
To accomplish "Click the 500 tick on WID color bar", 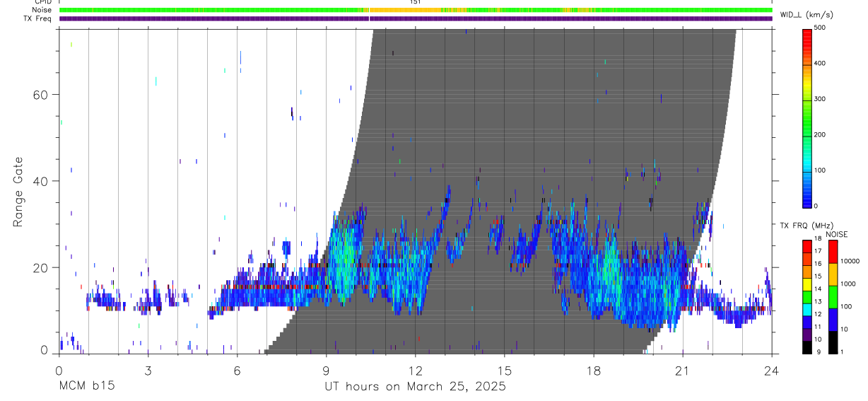I will [x=820, y=28].
